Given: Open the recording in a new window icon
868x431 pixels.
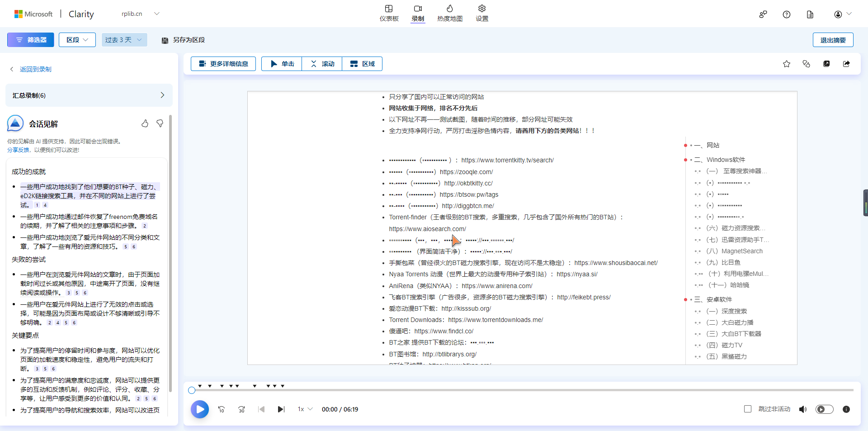Looking at the screenshot, I should (827, 64).
